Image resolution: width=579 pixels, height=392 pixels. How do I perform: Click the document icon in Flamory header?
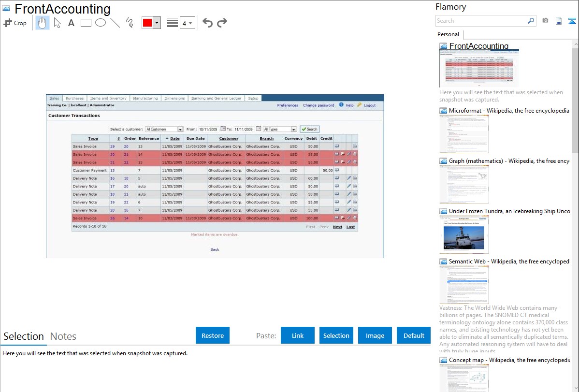(559, 21)
